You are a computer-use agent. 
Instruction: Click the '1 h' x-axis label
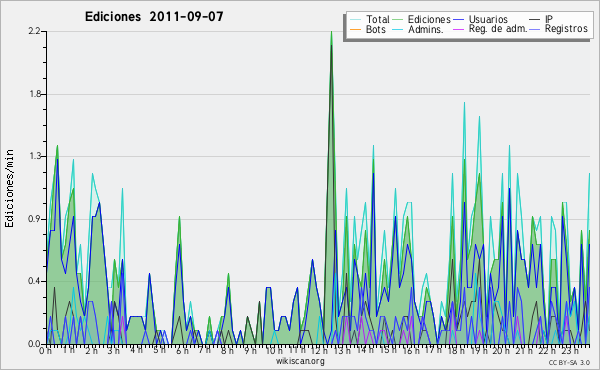tap(69, 350)
